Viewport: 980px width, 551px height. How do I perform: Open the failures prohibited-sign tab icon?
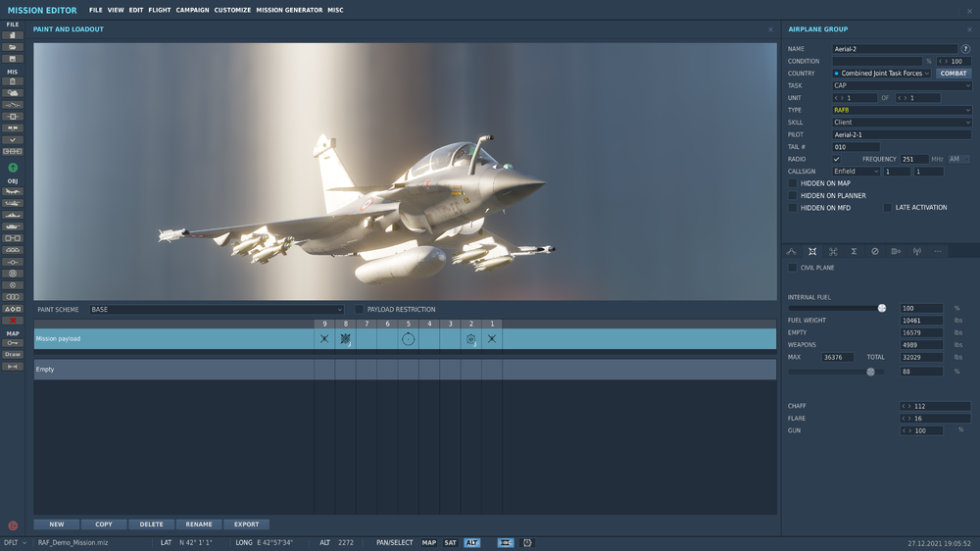[875, 251]
